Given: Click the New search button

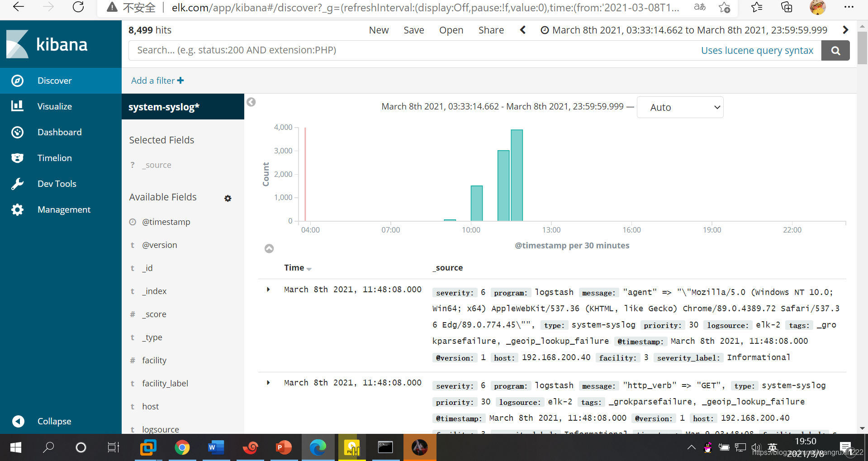Looking at the screenshot, I should coord(379,30).
